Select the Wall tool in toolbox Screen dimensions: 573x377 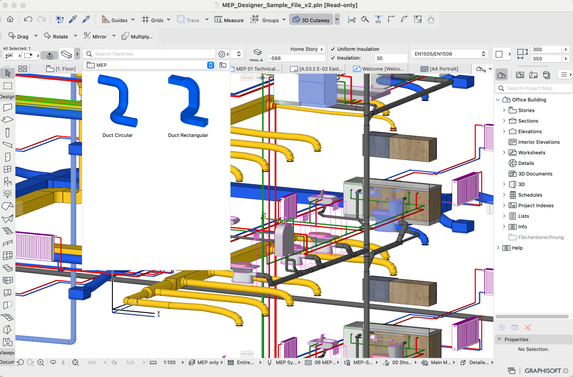point(7,107)
